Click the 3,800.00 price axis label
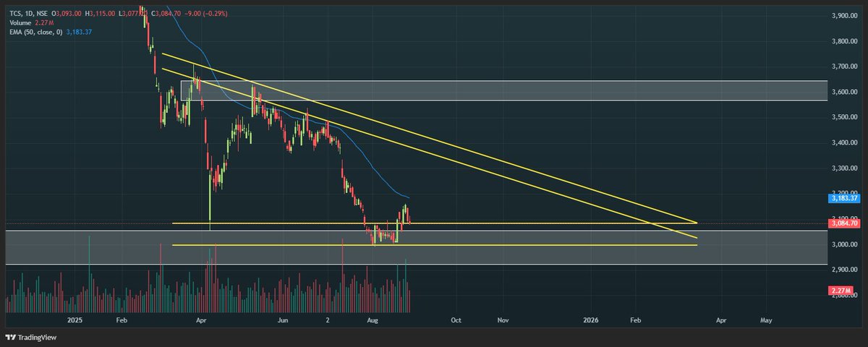Screen dimensions: 868x347 [844, 41]
